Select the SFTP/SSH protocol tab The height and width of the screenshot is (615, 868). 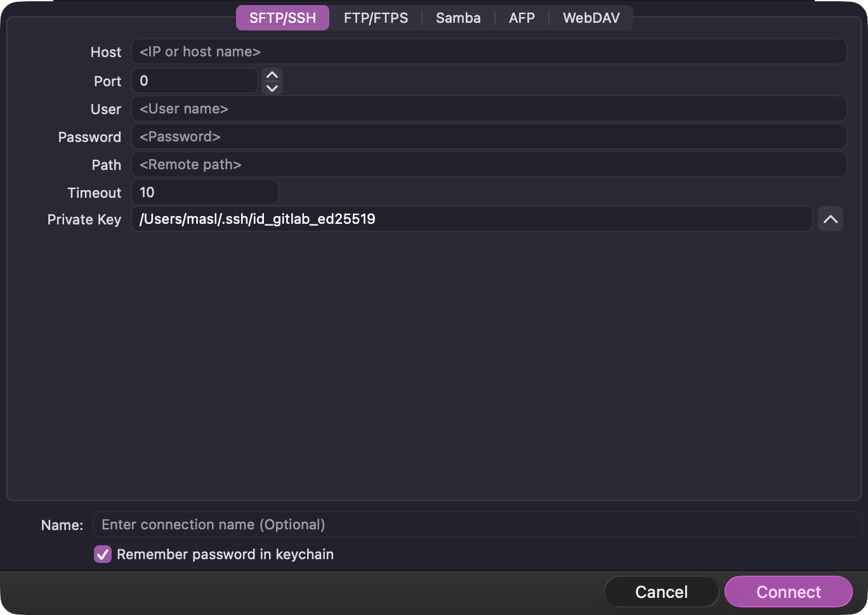tap(282, 18)
